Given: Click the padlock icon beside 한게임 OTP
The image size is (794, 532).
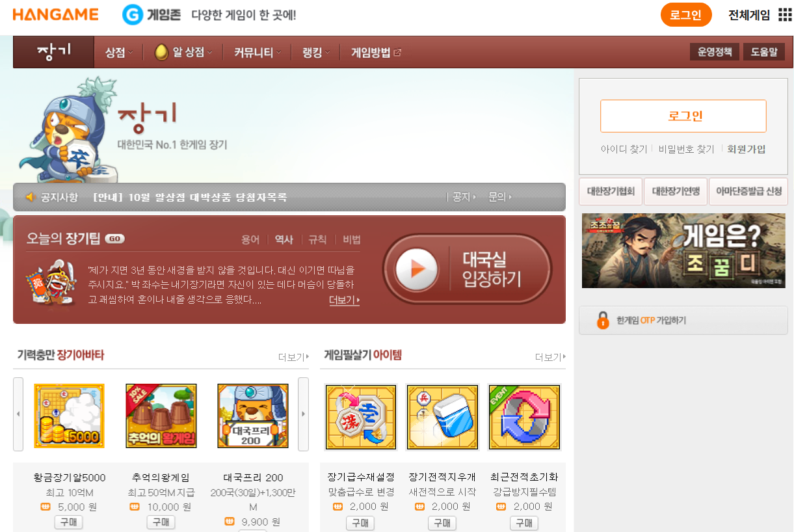Looking at the screenshot, I should (x=603, y=320).
